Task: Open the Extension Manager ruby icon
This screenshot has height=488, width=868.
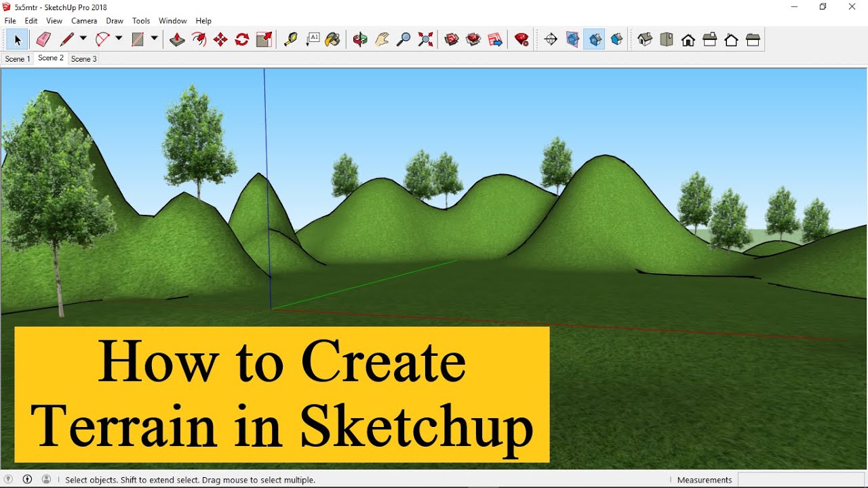Action: (x=521, y=40)
